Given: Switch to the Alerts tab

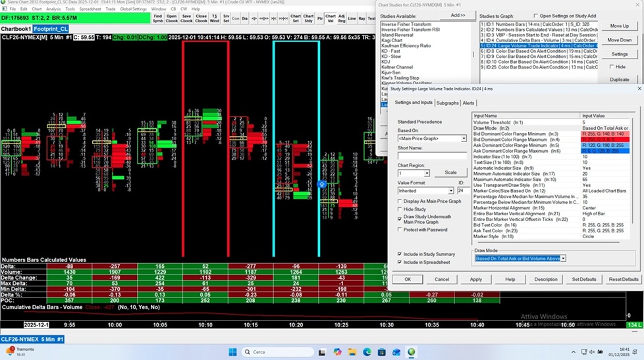Looking at the screenshot, I should [468, 103].
